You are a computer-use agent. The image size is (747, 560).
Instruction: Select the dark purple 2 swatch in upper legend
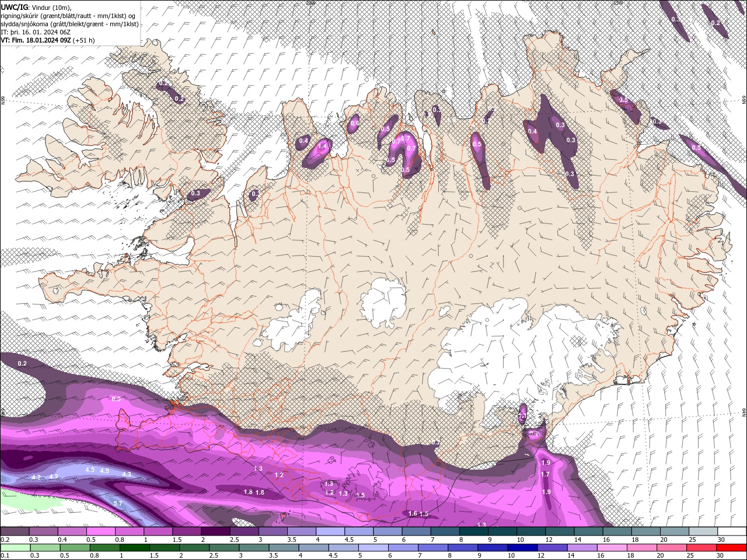click(215, 531)
